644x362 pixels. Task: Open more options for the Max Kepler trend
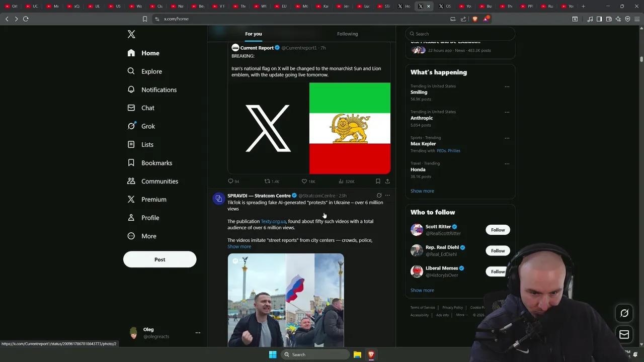pos(507,138)
